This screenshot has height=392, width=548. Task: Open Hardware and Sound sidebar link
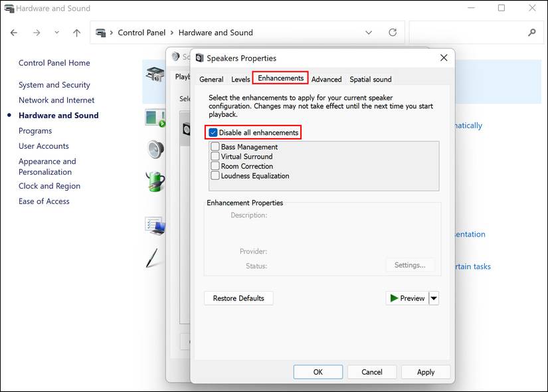(58, 116)
